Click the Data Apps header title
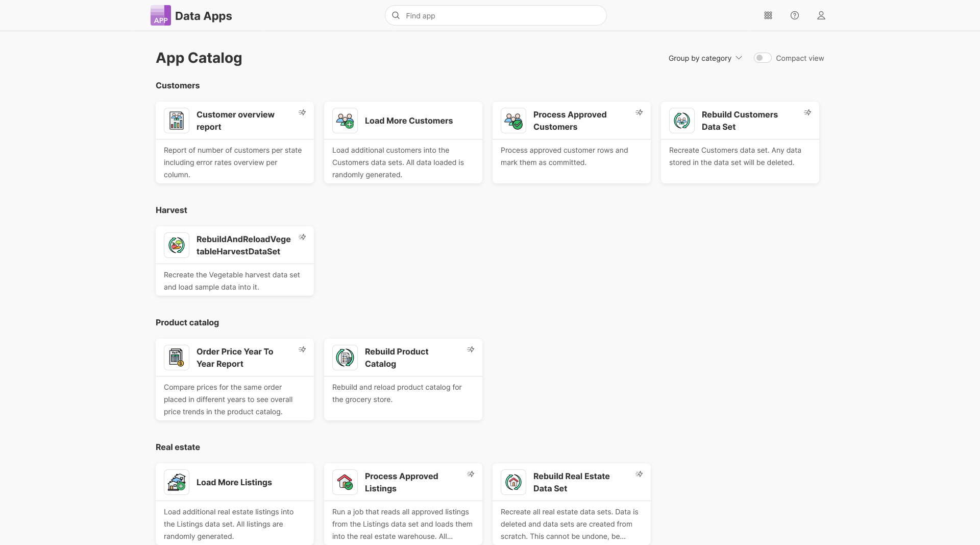This screenshot has height=545, width=980. (x=204, y=16)
